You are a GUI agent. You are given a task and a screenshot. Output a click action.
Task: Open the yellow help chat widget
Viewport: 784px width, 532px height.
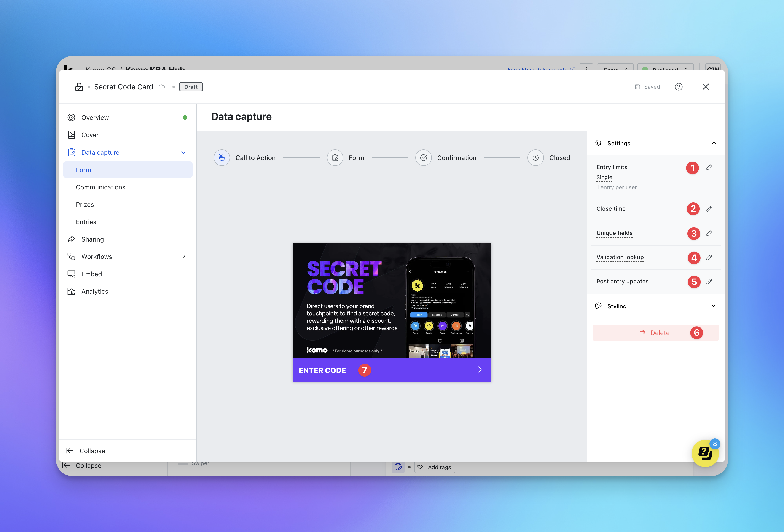[705, 453]
